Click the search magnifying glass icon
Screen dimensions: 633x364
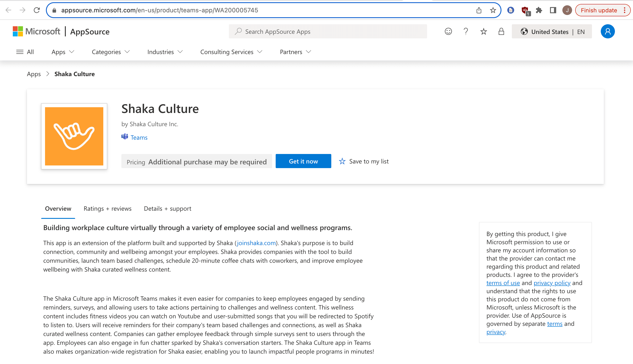(238, 31)
